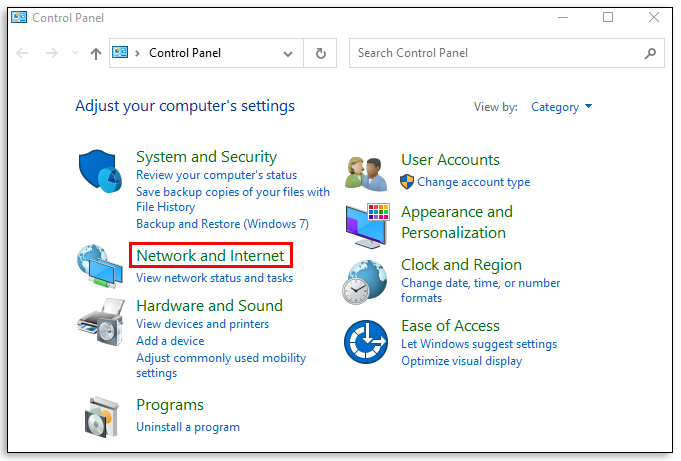Expand the address bar history dropdown
Viewport: 681px width, 461px height.
[288, 54]
